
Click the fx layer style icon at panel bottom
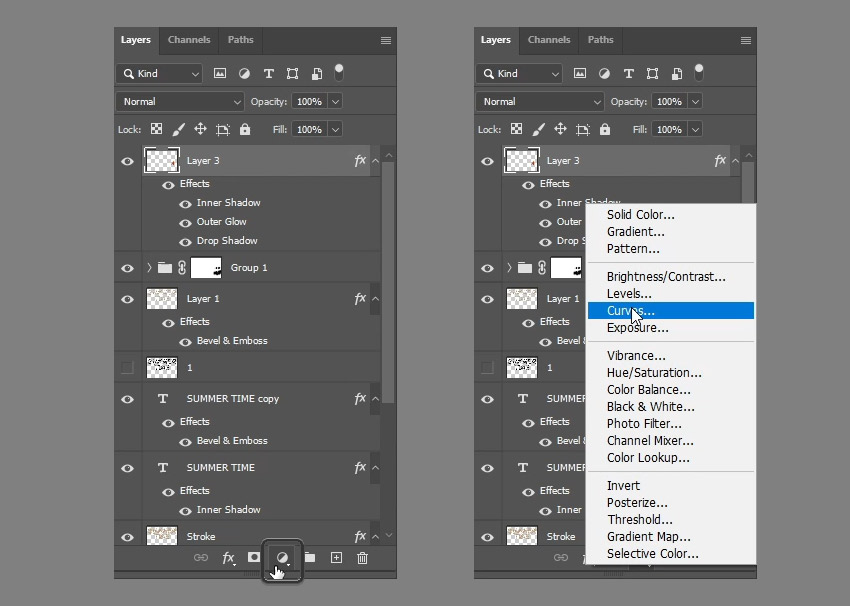(x=228, y=558)
